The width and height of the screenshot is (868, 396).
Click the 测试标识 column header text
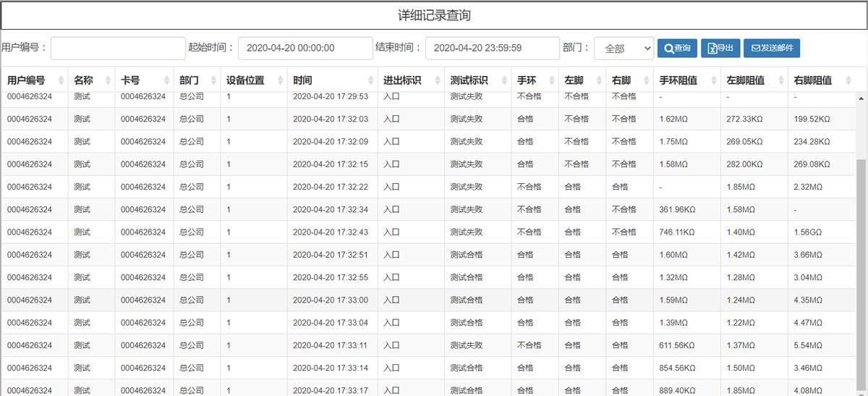[469, 80]
